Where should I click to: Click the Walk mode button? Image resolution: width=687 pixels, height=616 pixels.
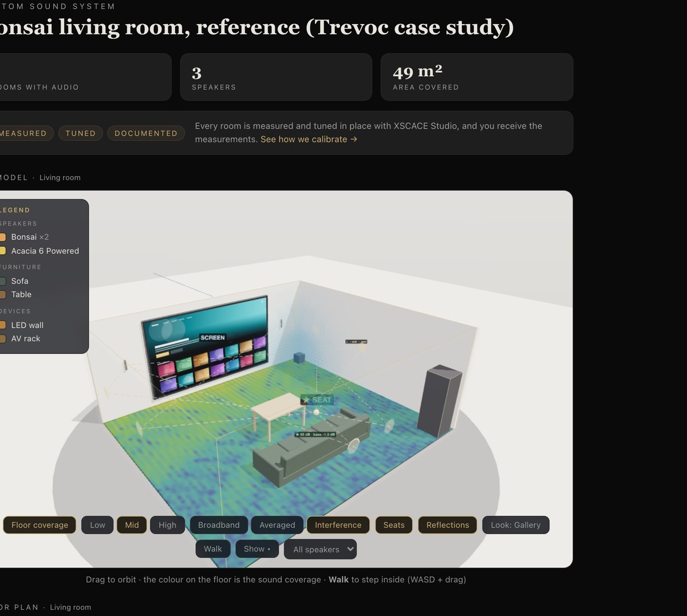(213, 549)
